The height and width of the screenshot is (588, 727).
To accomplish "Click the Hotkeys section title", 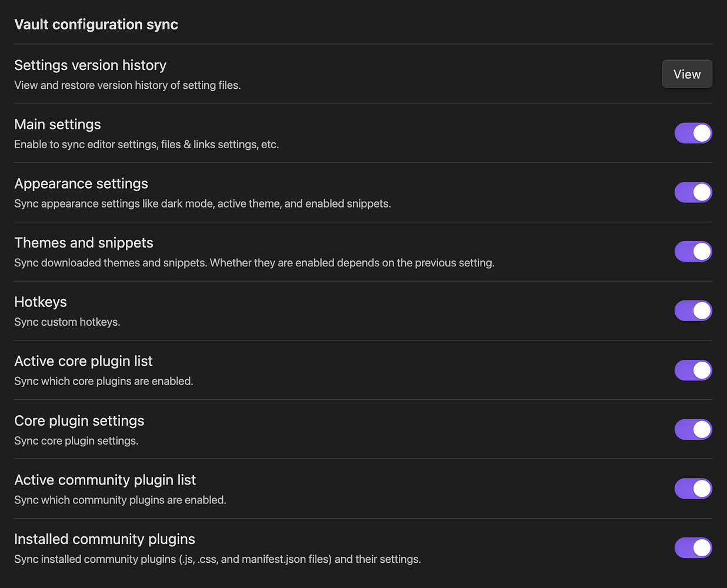I will [40, 302].
